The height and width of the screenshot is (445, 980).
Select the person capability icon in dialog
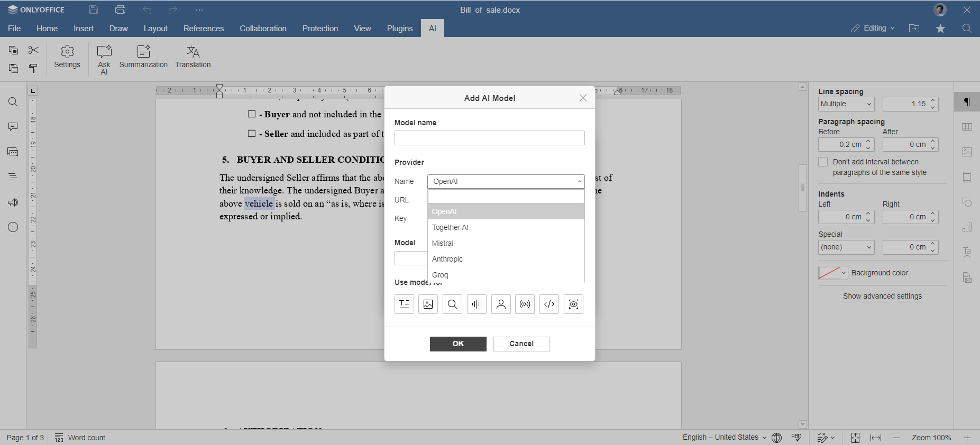[x=501, y=304]
